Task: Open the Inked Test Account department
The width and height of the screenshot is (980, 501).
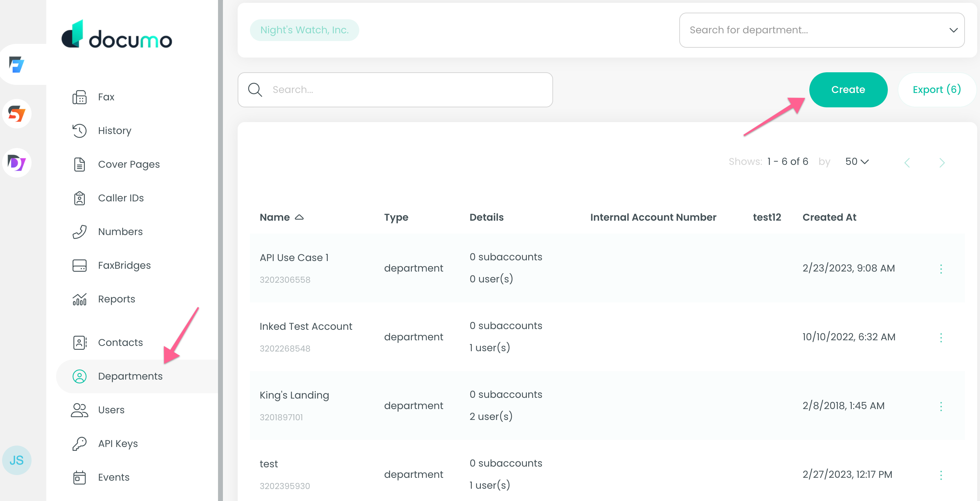Action: click(x=306, y=326)
